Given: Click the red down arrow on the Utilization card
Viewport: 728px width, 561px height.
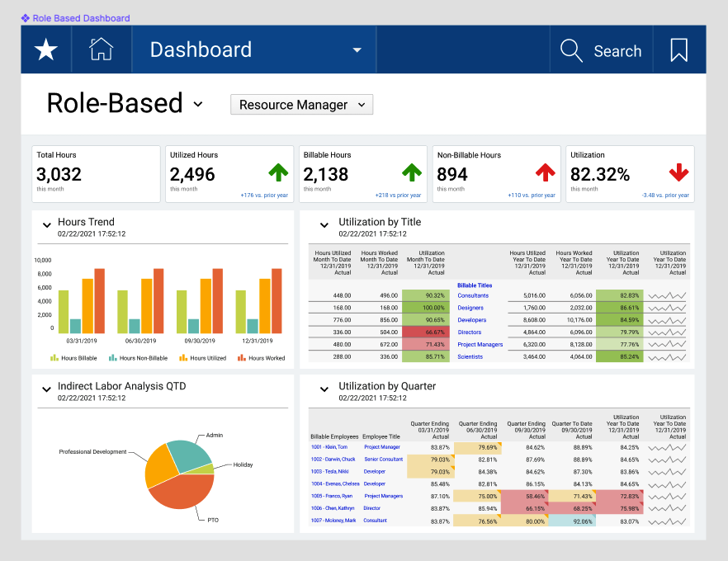Looking at the screenshot, I should coord(678,172).
